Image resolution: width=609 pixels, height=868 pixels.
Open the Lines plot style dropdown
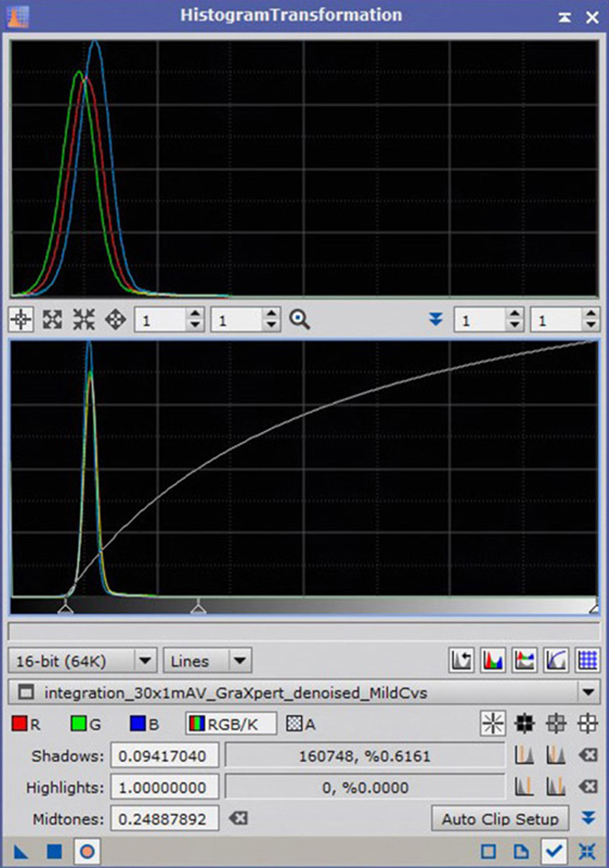click(207, 661)
